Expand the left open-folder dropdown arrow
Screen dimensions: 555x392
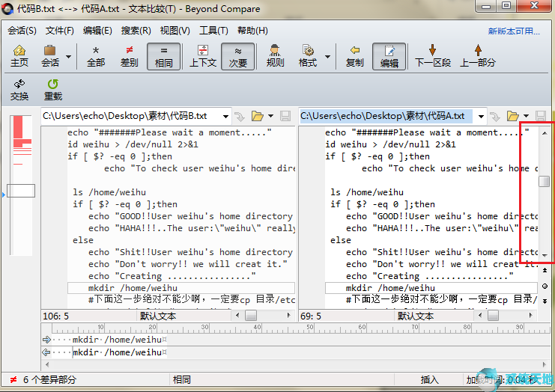tap(271, 116)
